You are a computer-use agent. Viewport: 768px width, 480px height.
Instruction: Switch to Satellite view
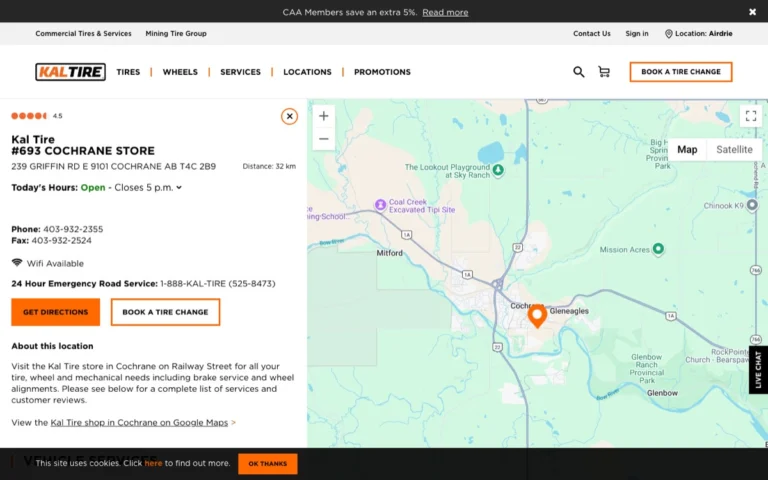[x=734, y=149]
